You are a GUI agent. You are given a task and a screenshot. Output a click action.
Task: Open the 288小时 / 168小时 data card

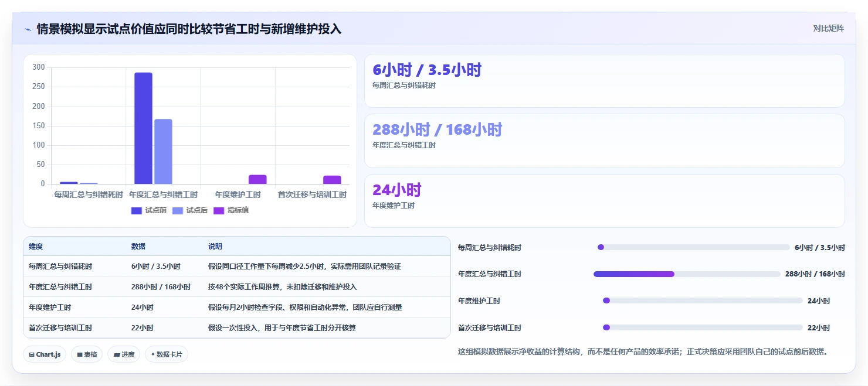tap(605, 141)
